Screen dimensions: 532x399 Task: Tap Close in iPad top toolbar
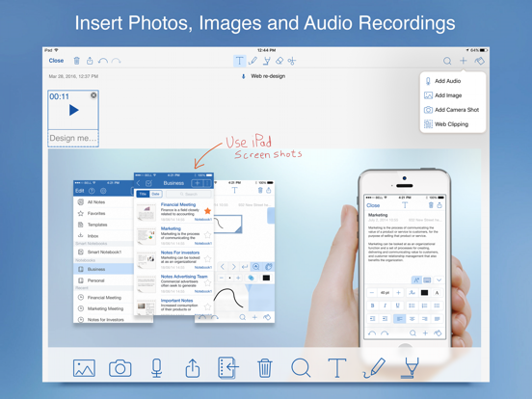click(56, 61)
